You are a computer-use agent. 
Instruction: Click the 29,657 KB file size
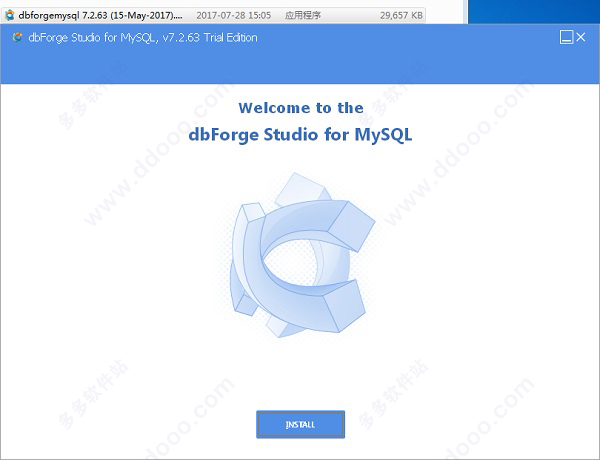tap(401, 15)
